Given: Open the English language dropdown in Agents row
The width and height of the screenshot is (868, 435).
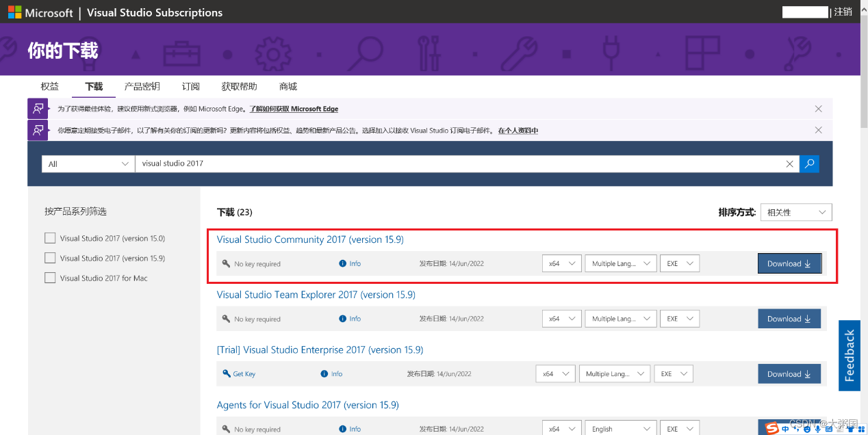Looking at the screenshot, I should pyautogui.click(x=621, y=429).
